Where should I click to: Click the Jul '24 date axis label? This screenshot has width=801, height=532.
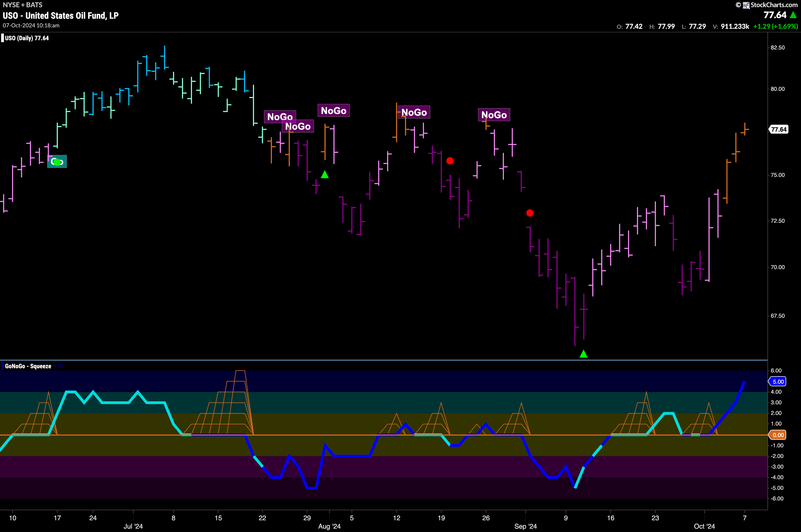(133, 526)
